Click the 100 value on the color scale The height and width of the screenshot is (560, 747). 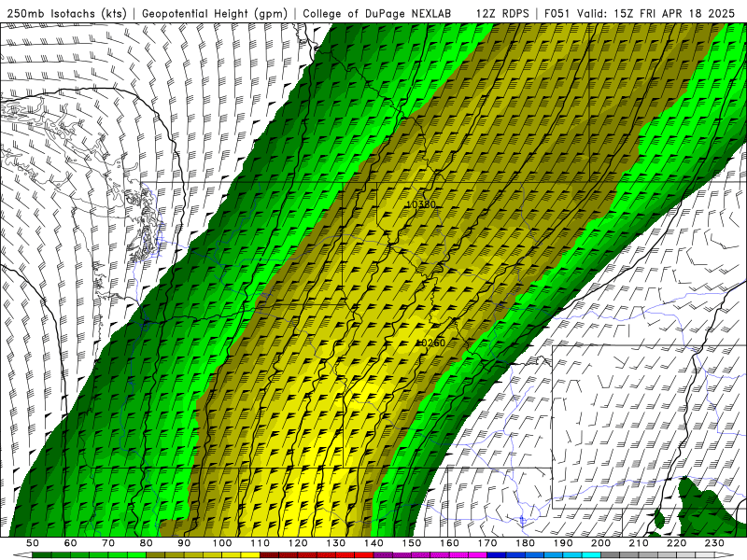click(222, 543)
